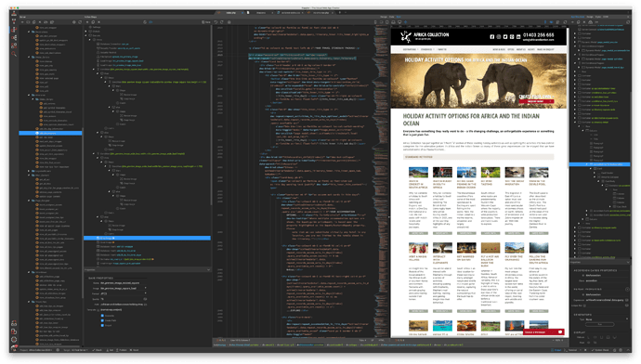The width and height of the screenshot is (641, 364).
Task: Open the Image dropdown in step properties
Action: click(123, 289)
